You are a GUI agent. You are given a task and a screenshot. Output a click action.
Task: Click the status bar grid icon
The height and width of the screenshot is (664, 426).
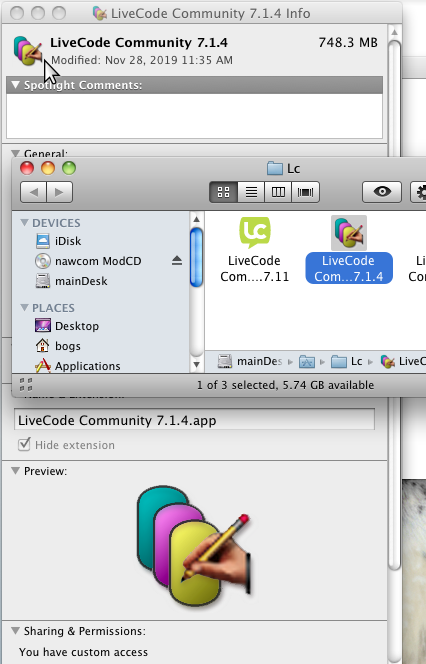pyautogui.click(x=26, y=385)
